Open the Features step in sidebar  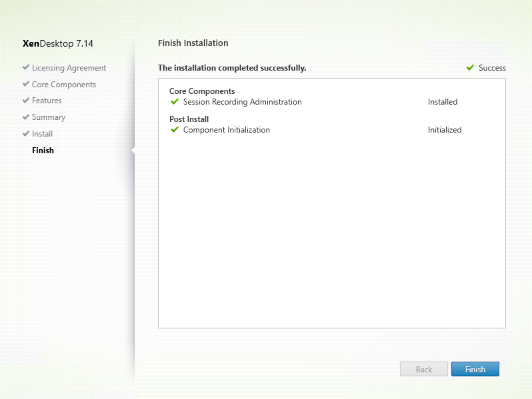[x=47, y=101]
